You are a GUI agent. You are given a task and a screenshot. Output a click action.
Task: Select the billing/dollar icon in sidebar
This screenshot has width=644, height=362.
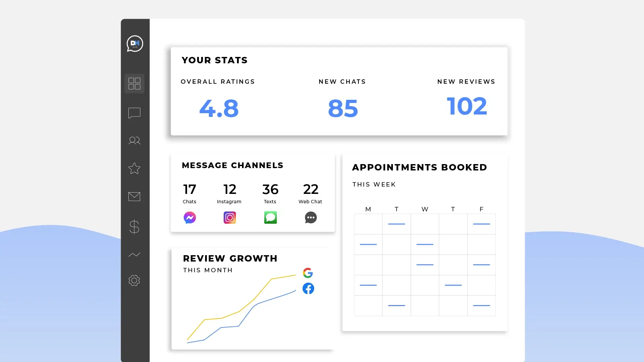click(x=134, y=227)
